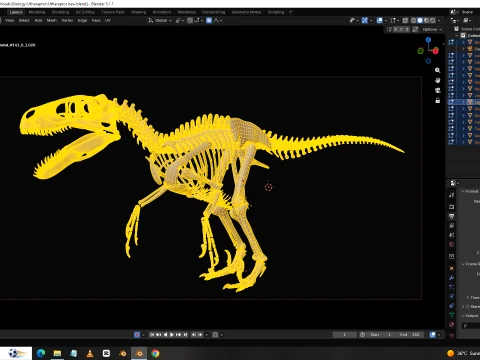Select material preview viewport shading
The height and width of the screenshot is (360, 480).
coord(426,20)
